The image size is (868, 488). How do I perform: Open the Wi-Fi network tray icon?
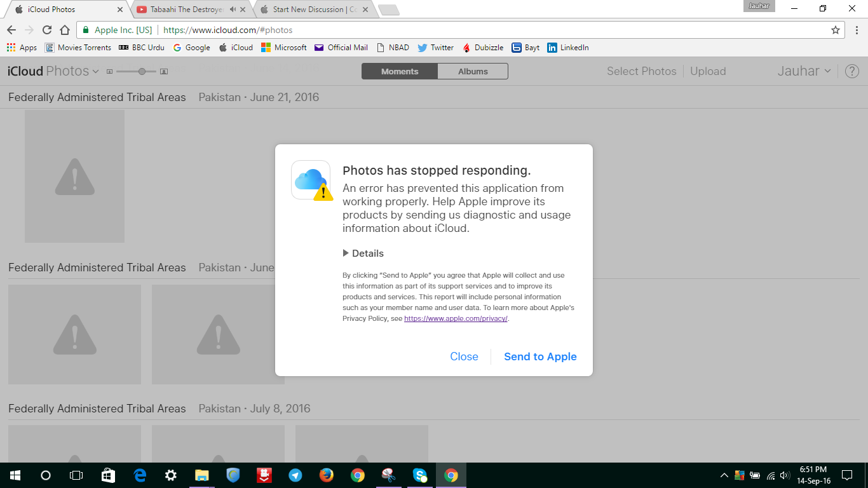(x=770, y=475)
